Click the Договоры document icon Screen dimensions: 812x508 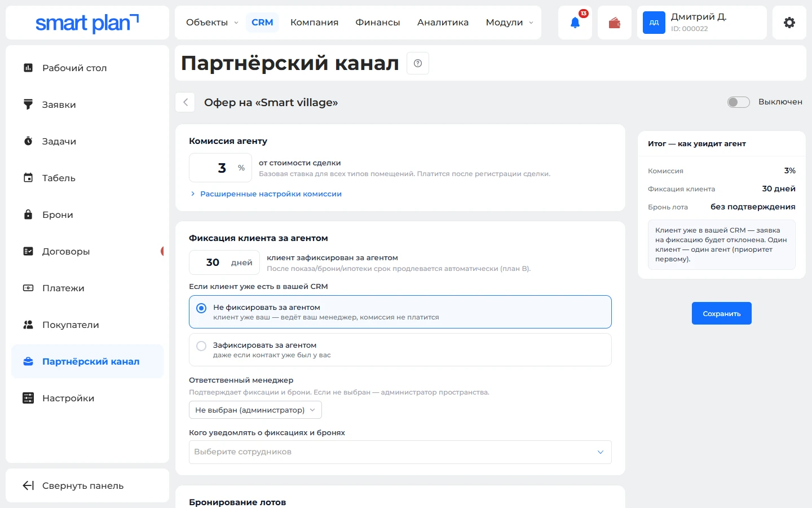28,251
